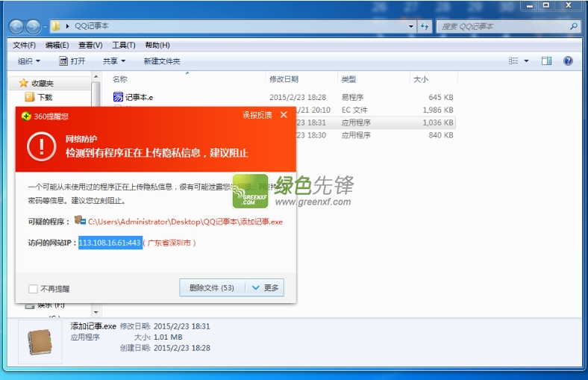Click the suspicious program path 添加记事.exe link
Image resolution: width=588 pixels, height=380 pixels.
[185, 222]
